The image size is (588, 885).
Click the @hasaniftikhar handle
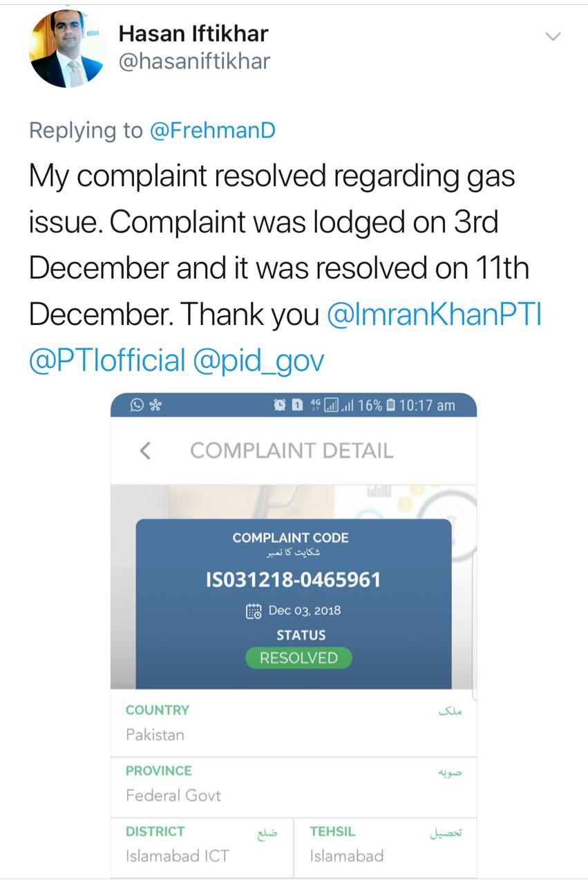[x=194, y=62]
